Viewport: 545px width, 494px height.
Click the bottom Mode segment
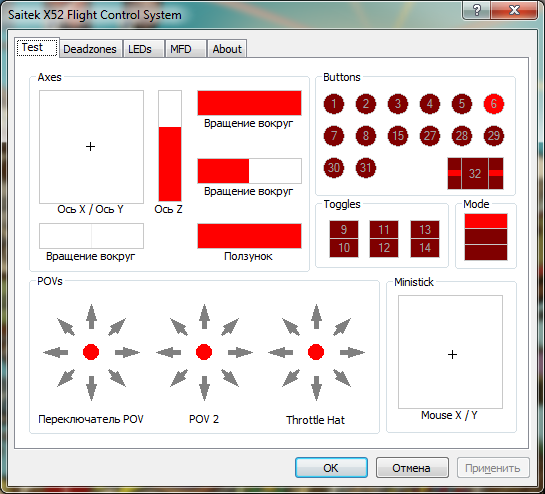pyautogui.click(x=486, y=252)
